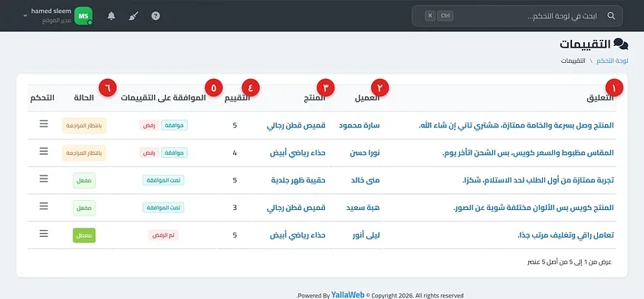This screenshot has width=644, height=299.
Task: Click الموافقة على التقييمات column header
Action: tap(163, 98)
